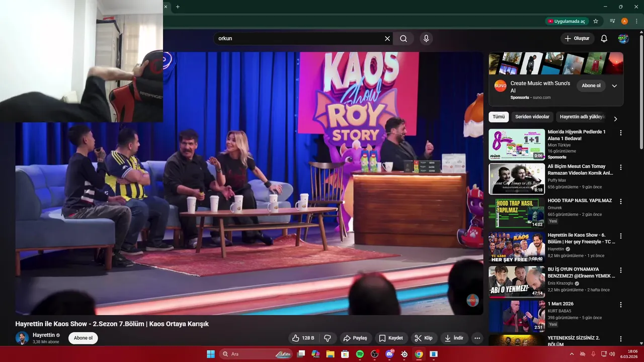Open Chrome profile 'A' avatar
Image resolution: width=644 pixels, height=362 pixels.
(624, 21)
